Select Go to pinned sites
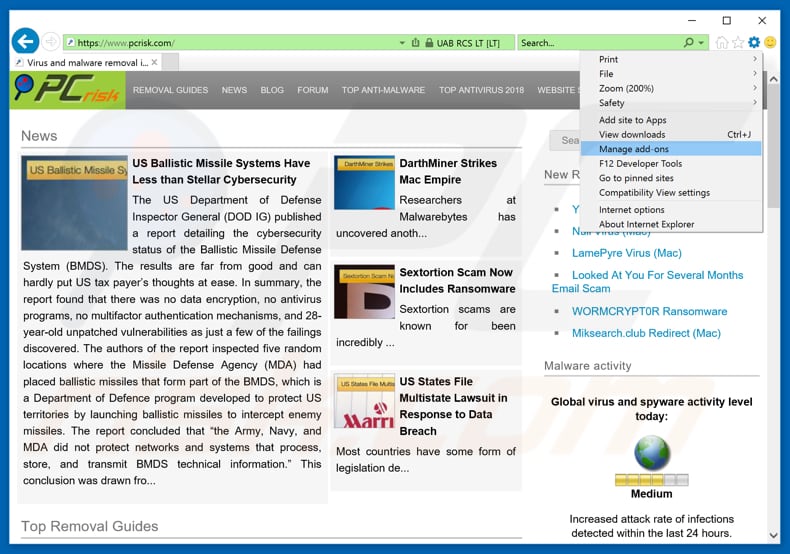 coord(671,178)
